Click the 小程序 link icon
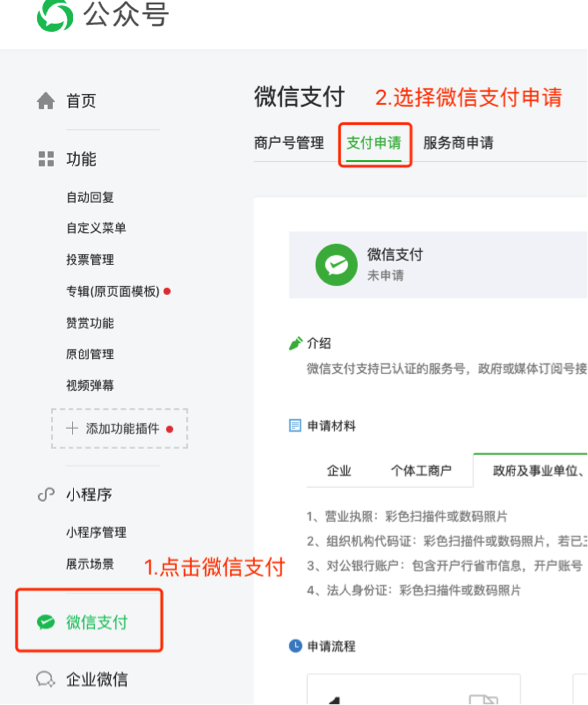This screenshot has height=705, width=588. coord(46,494)
